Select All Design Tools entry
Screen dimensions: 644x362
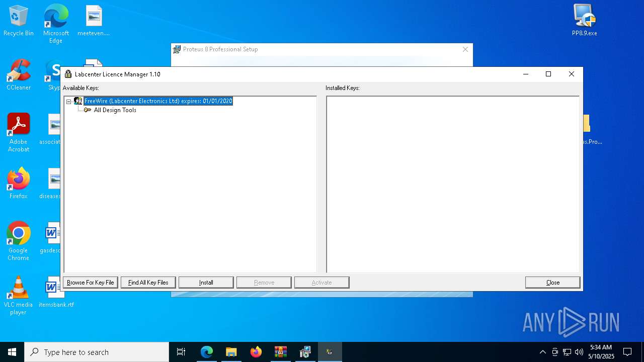[115, 110]
